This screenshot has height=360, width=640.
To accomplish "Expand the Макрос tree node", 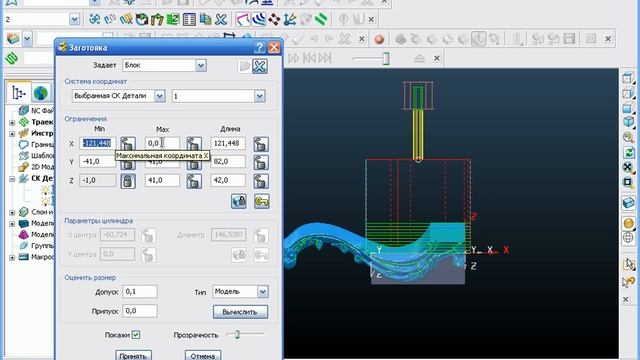I will (12, 257).
